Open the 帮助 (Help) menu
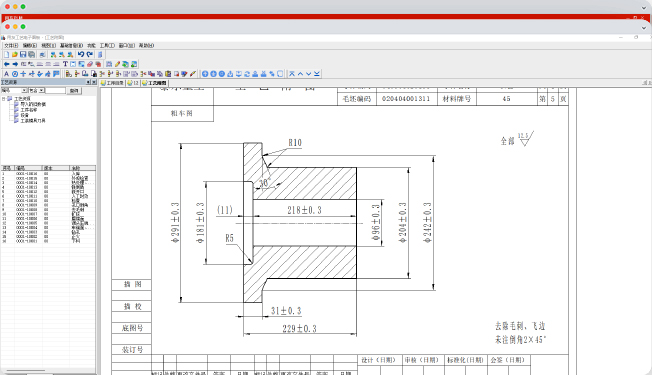This screenshot has height=375, width=652. (146, 45)
